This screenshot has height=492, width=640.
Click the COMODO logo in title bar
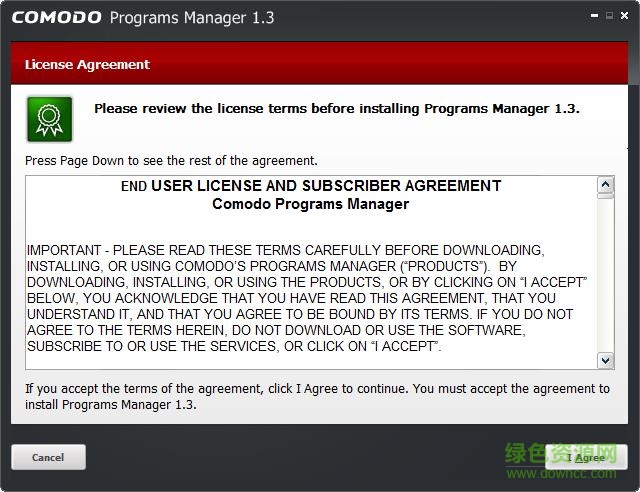click(56, 18)
